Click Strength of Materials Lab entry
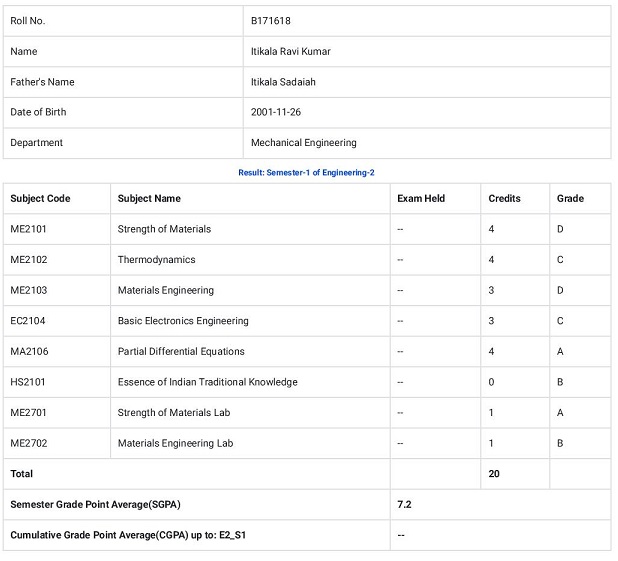 click(x=174, y=413)
